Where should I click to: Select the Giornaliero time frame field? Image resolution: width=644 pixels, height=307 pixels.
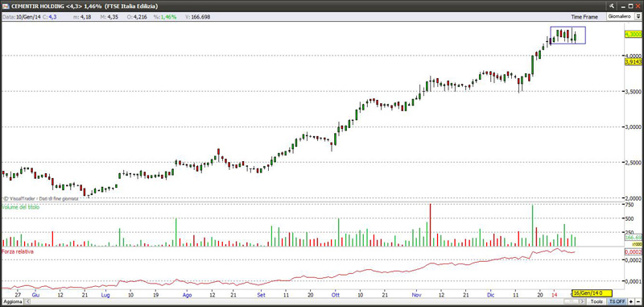point(621,17)
